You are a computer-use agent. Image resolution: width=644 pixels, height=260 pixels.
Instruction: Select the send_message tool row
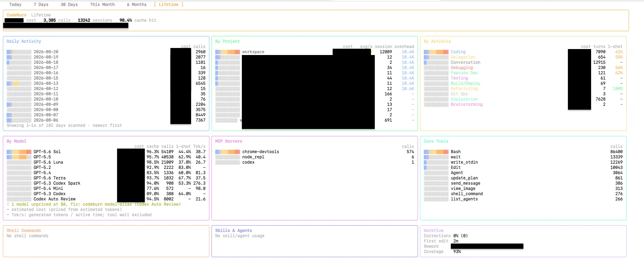[x=523, y=183]
